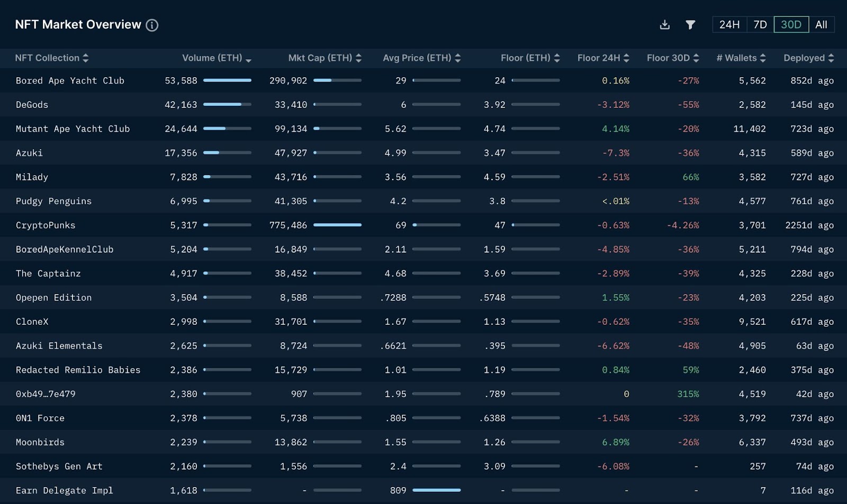Open Bored Ape Yacht Club collection
Image resolution: width=847 pixels, height=504 pixels.
[70, 81]
